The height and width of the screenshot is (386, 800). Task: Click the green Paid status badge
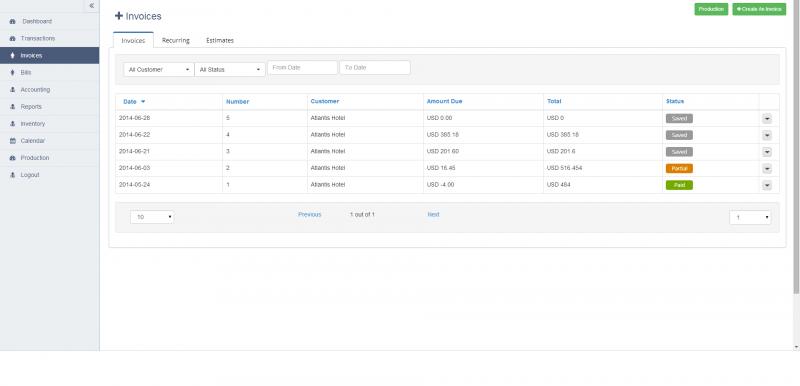click(679, 185)
